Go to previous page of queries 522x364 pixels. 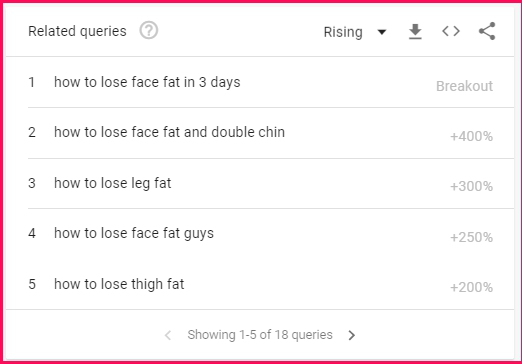tap(168, 335)
